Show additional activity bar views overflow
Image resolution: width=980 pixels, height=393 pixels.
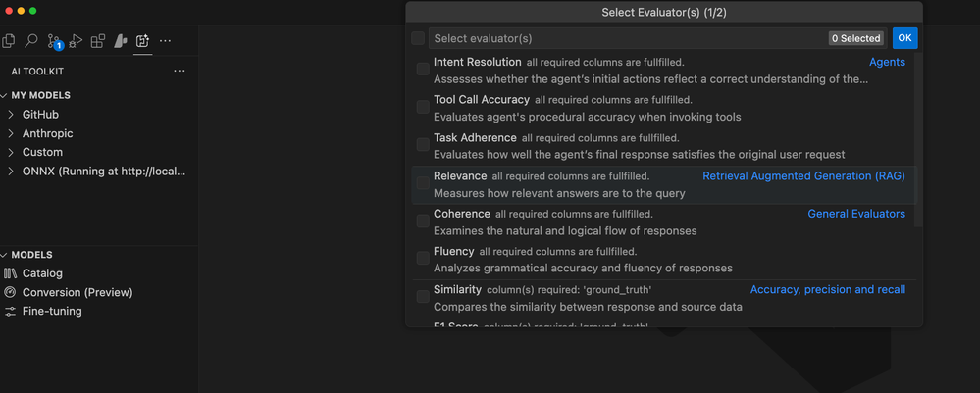(x=165, y=41)
